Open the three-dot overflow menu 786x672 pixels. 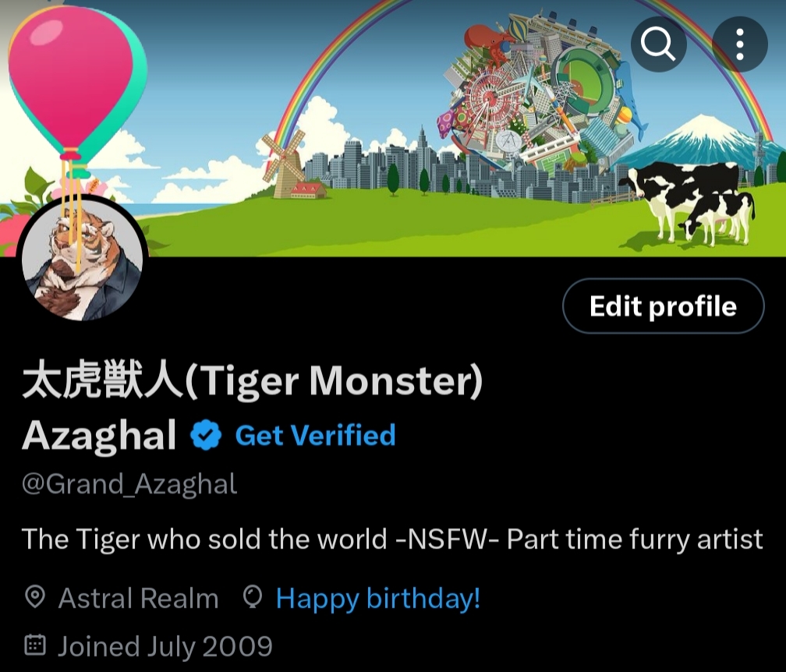point(740,44)
